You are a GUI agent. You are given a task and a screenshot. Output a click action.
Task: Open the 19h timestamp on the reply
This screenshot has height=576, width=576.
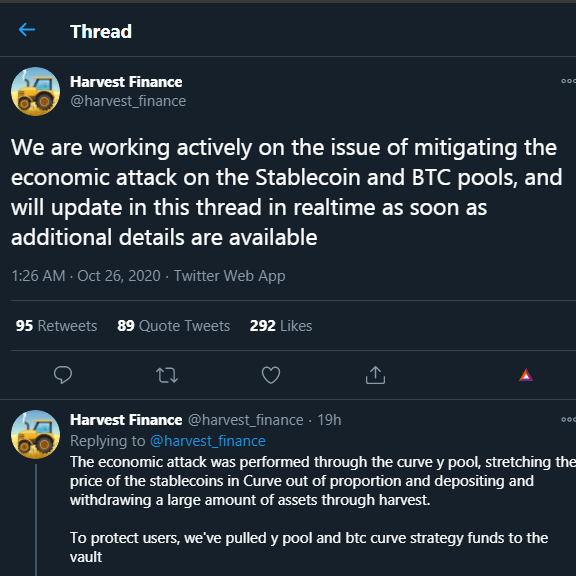click(329, 420)
